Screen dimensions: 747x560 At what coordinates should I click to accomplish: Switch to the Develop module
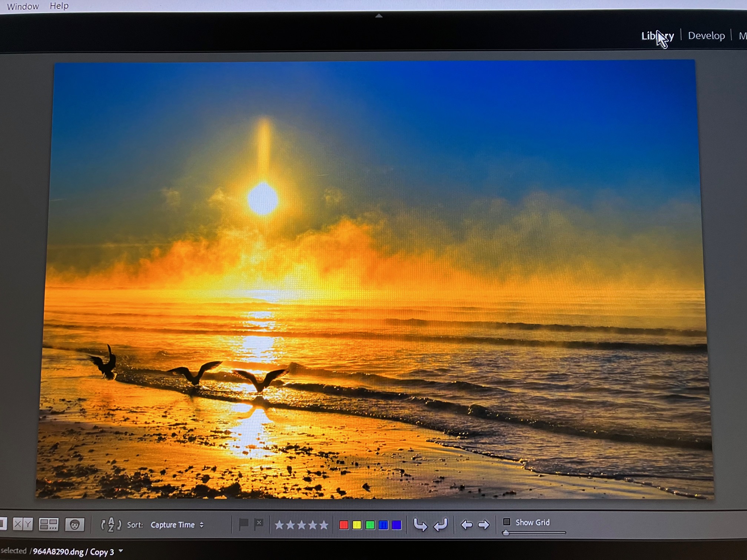tap(706, 36)
